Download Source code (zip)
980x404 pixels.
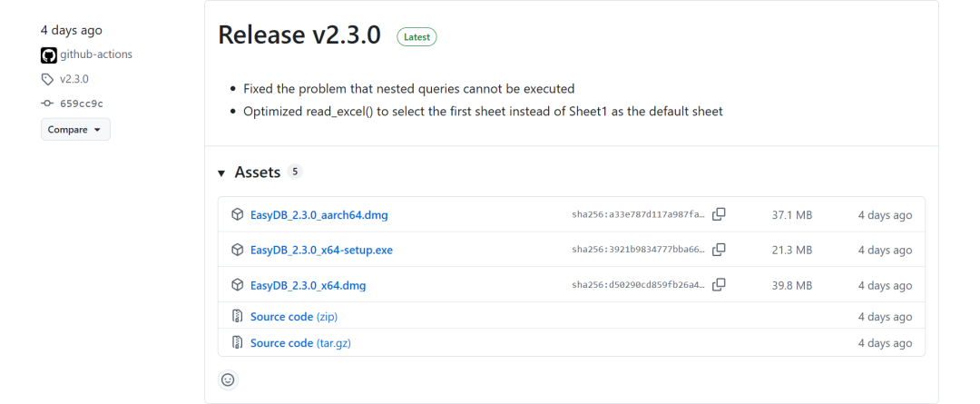point(293,317)
